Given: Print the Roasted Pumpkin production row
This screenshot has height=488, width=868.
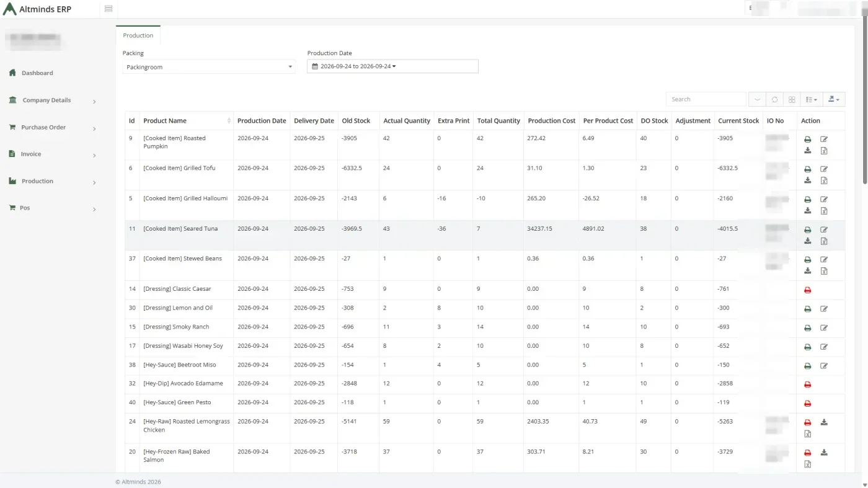Looking at the screenshot, I should (807, 140).
